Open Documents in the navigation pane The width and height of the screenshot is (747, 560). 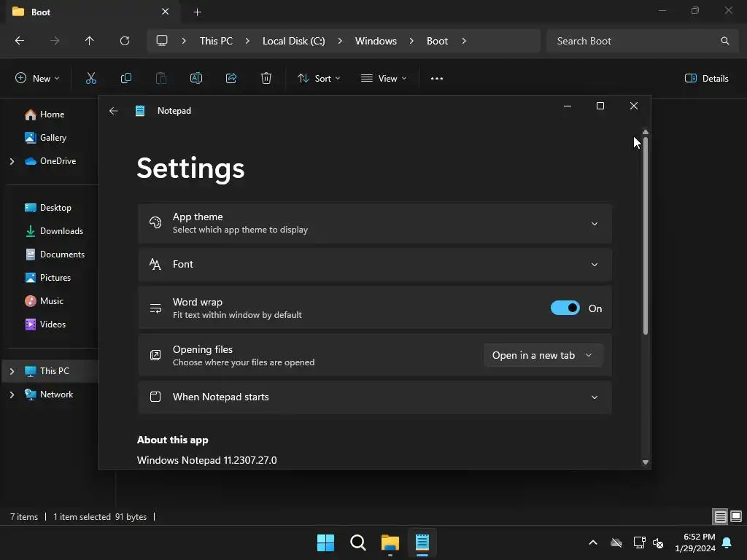(62, 254)
